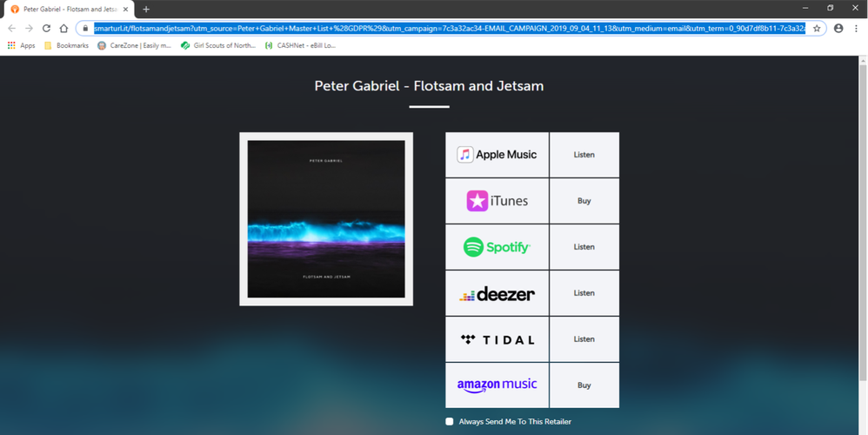868x435 pixels.
Task: Go to browser home page
Action: 63,28
